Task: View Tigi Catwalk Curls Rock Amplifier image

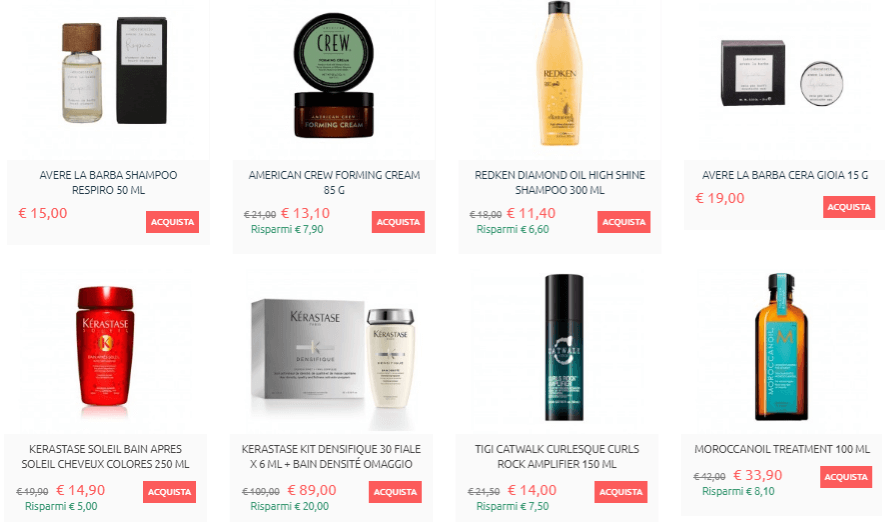Action: point(563,347)
